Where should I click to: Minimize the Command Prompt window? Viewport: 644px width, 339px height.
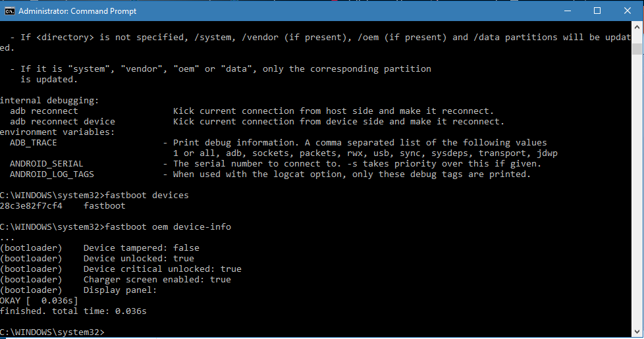pyautogui.click(x=566, y=11)
